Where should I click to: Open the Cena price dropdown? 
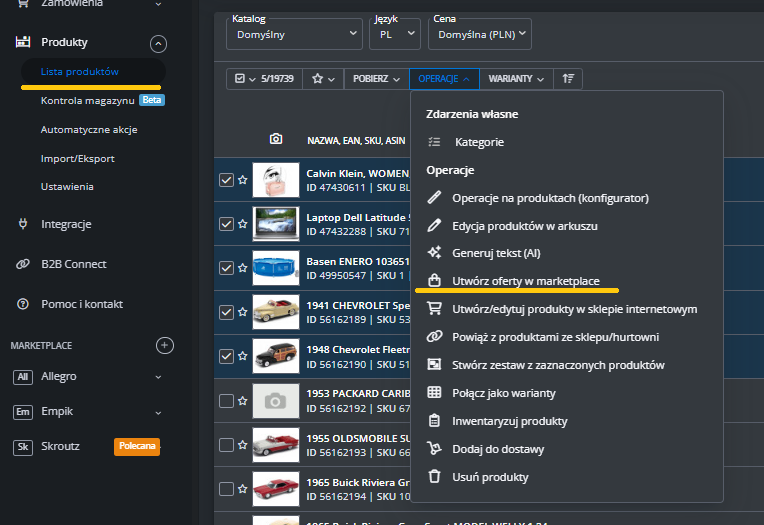(479, 34)
